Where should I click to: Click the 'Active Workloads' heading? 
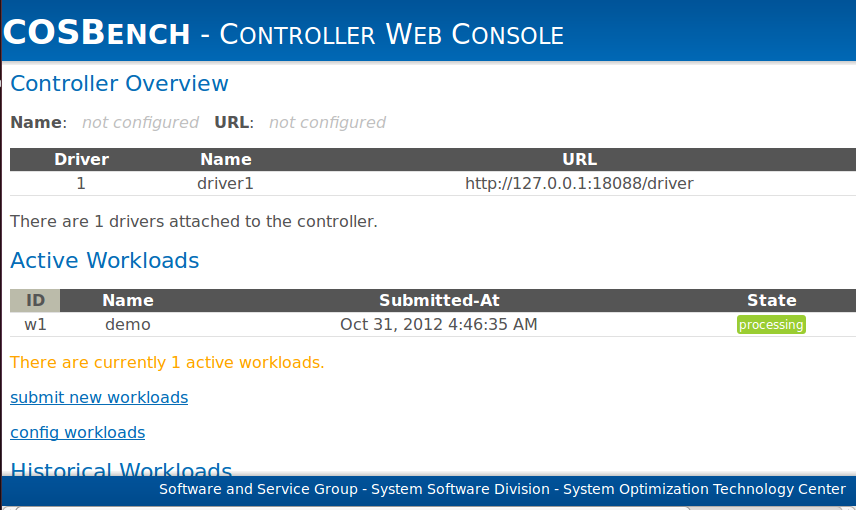pyautogui.click(x=104, y=260)
